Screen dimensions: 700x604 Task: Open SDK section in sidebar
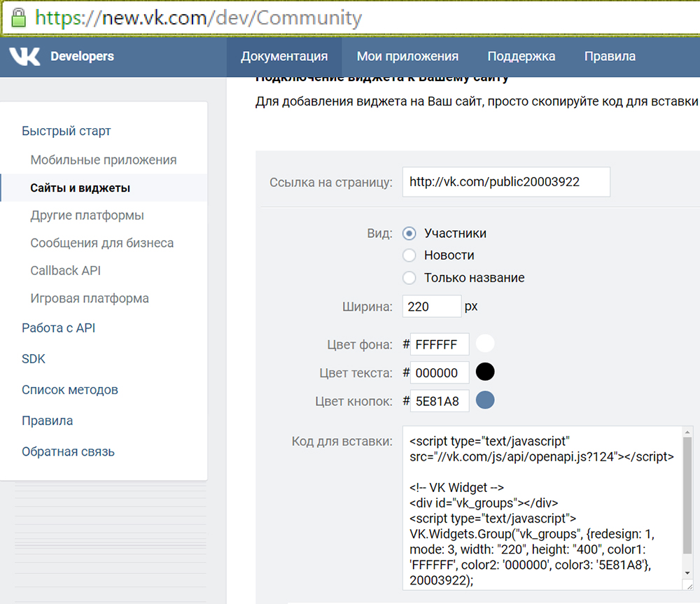pos(34,359)
